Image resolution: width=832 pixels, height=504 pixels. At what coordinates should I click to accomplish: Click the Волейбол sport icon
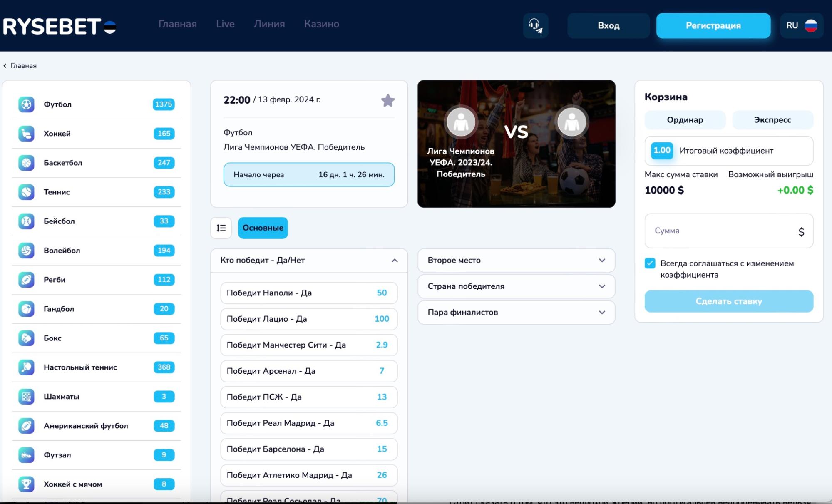tap(26, 250)
